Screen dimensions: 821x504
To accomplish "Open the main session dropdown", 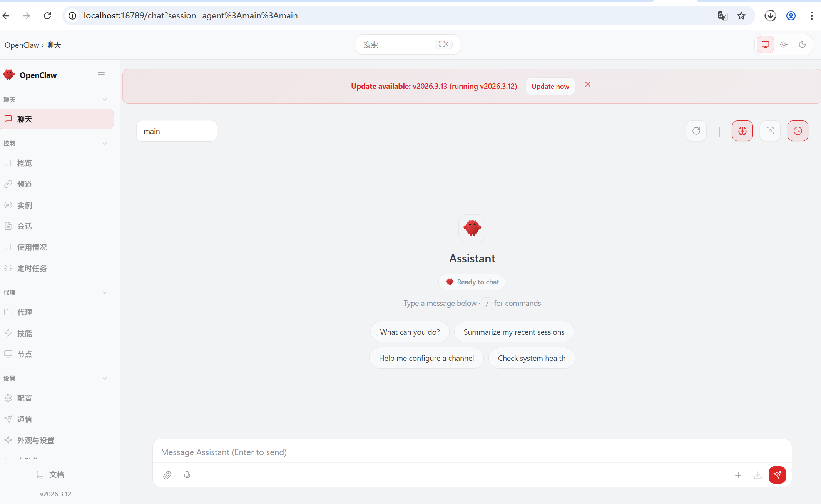I will point(176,131).
